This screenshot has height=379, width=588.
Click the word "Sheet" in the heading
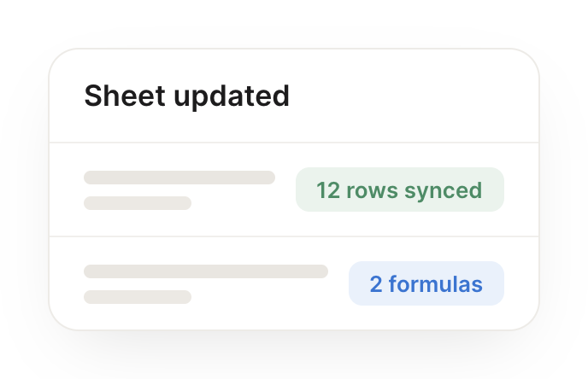coord(125,96)
